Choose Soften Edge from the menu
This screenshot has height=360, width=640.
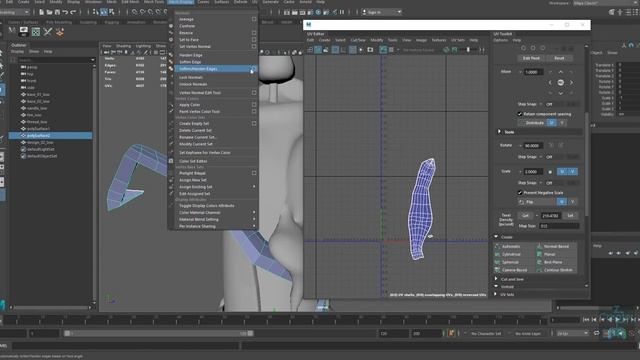point(190,62)
